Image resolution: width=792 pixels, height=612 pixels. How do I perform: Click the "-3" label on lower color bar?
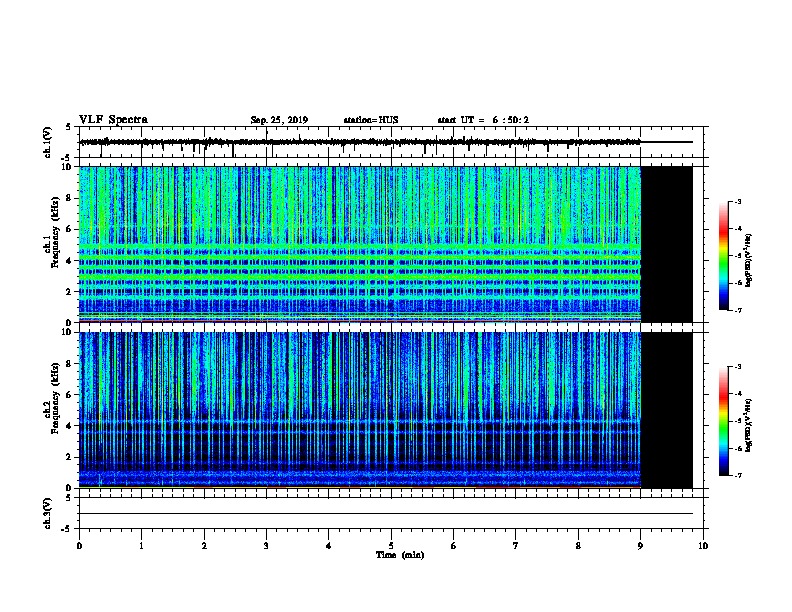[x=738, y=367]
